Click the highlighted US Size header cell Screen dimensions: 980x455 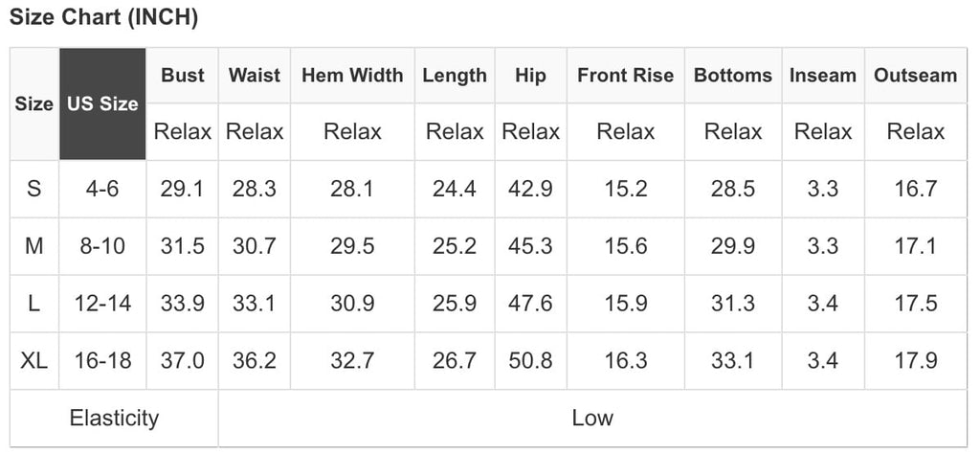(102, 103)
